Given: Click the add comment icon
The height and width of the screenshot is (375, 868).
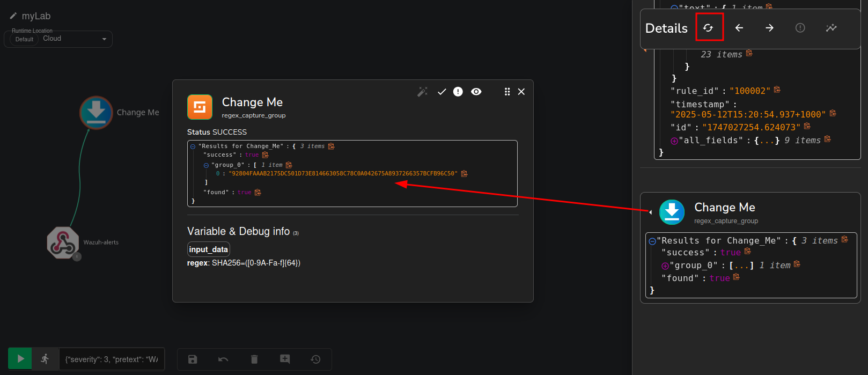Looking at the screenshot, I should click(285, 359).
